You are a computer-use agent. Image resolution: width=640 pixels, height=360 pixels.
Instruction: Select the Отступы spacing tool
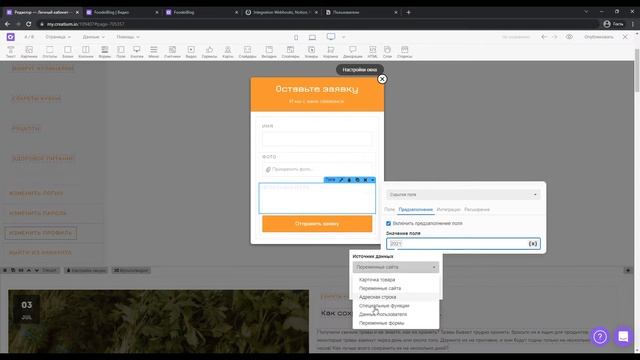(50, 52)
